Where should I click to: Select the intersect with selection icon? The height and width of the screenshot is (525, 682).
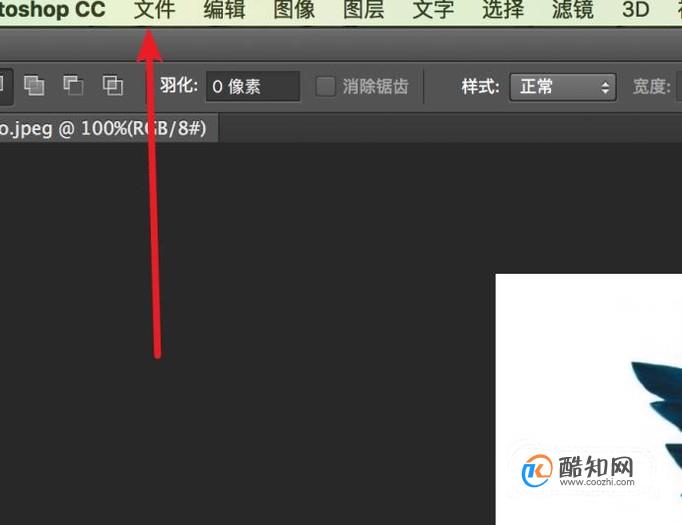point(113,85)
